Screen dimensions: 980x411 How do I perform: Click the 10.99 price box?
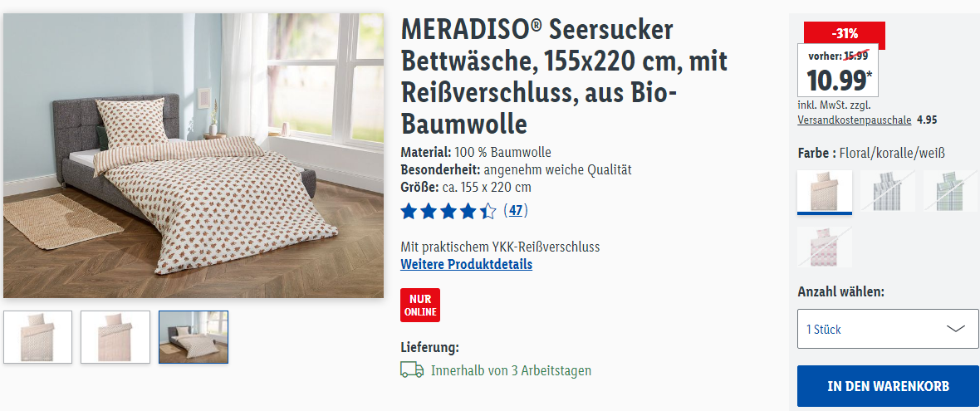click(x=837, y=70)
